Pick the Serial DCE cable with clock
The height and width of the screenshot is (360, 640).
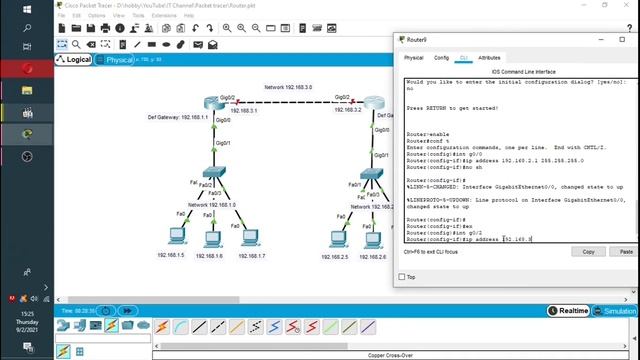tap(293, 327)
